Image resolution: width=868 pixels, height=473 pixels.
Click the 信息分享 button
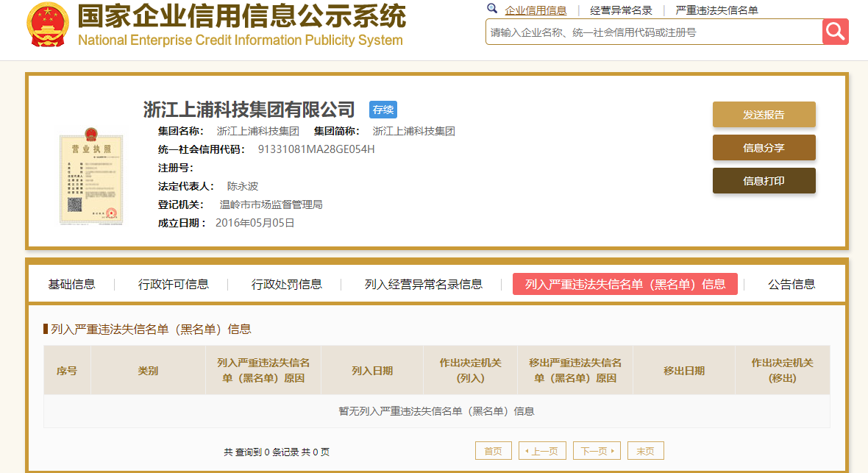(x=764, y=148)
